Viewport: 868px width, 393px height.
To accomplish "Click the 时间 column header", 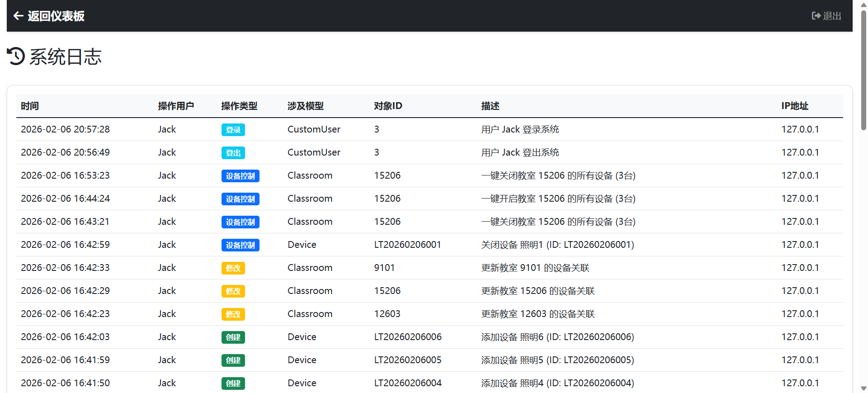I will [30, 106].
